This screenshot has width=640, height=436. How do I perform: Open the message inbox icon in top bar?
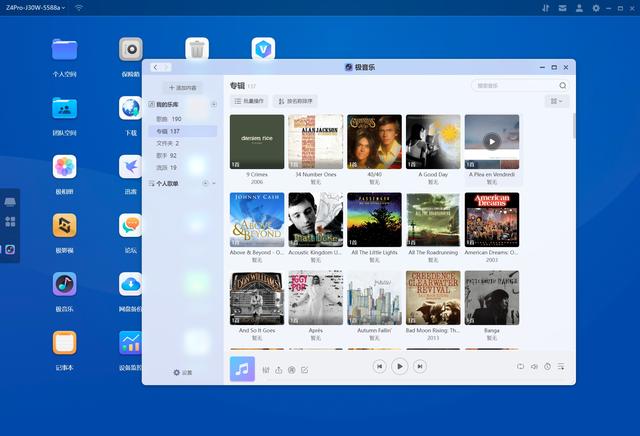[562, 8]
